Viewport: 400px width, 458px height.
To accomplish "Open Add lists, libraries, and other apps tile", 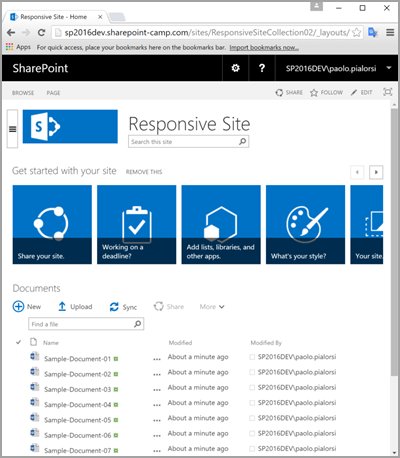I will click(x=221, y=225).
